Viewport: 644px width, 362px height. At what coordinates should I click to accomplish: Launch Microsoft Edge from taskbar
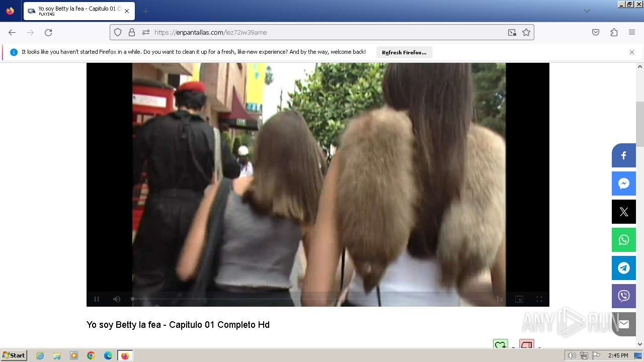108,355
